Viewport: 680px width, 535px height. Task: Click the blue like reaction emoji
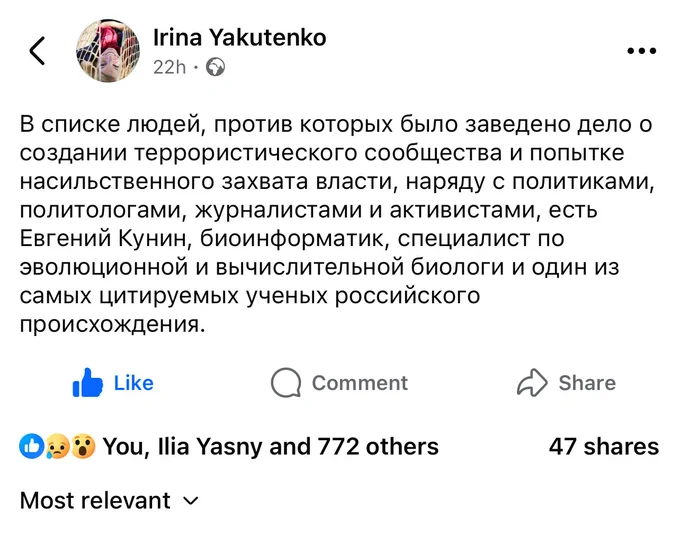(x=32, y=446)
